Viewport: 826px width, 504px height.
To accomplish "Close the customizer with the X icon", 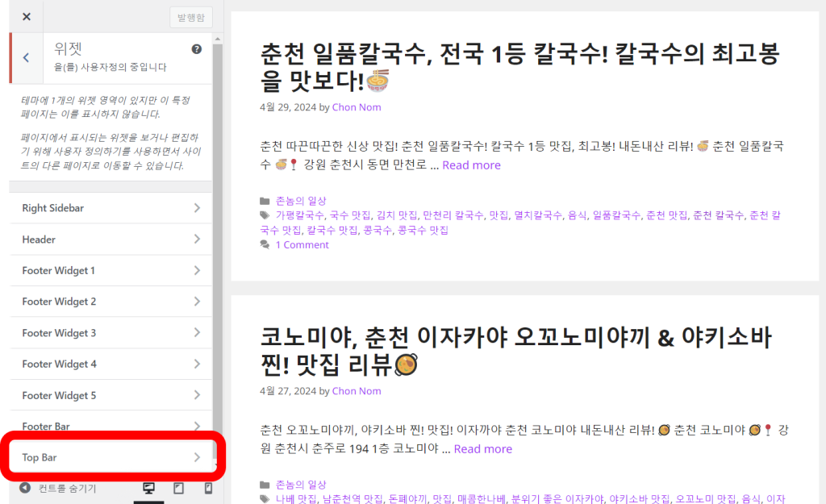I will (x=27, y=17).
